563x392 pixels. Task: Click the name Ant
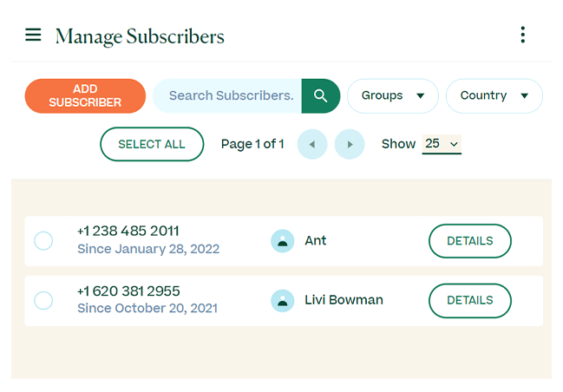pos(316,240)
